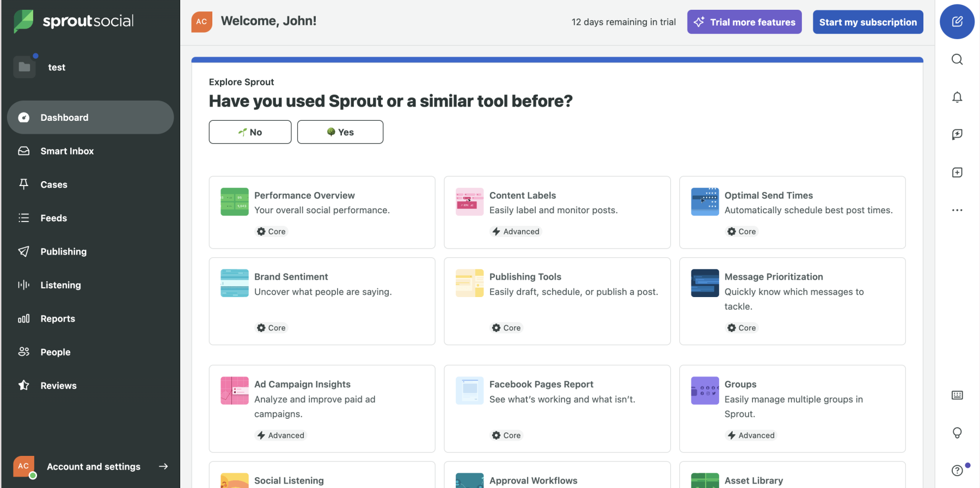The width and height of the screenshot is (980, 488).
Task: Open Social Listening card
Action: coord(322,475)
